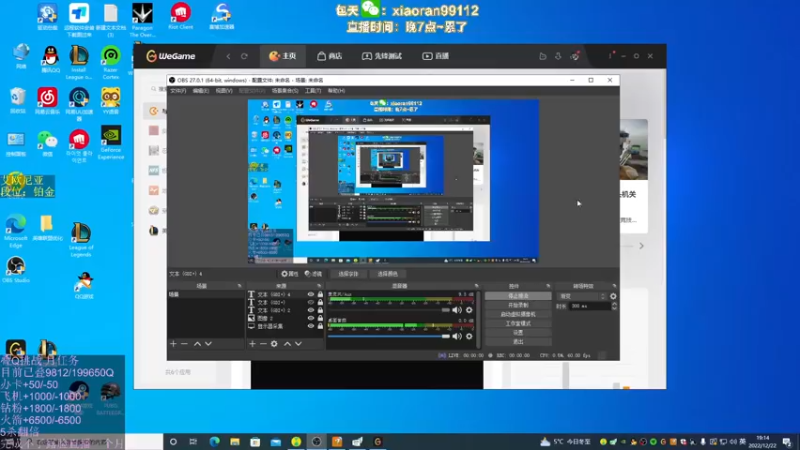Open Riot Client desktop shortcut
Image resolution: width=800 pixels, height=450 pixels.
pos(181,16)
